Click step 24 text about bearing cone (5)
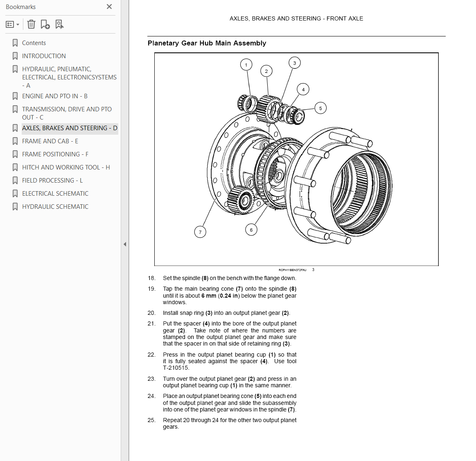The height and width of the screenshot is (461, 476). [230, 403]
